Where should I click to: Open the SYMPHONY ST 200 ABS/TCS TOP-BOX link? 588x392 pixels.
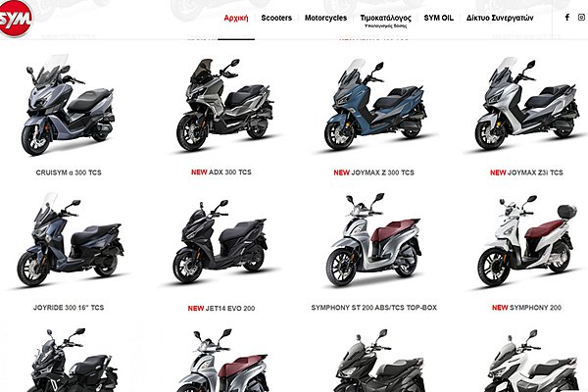[x=374, y=308]
